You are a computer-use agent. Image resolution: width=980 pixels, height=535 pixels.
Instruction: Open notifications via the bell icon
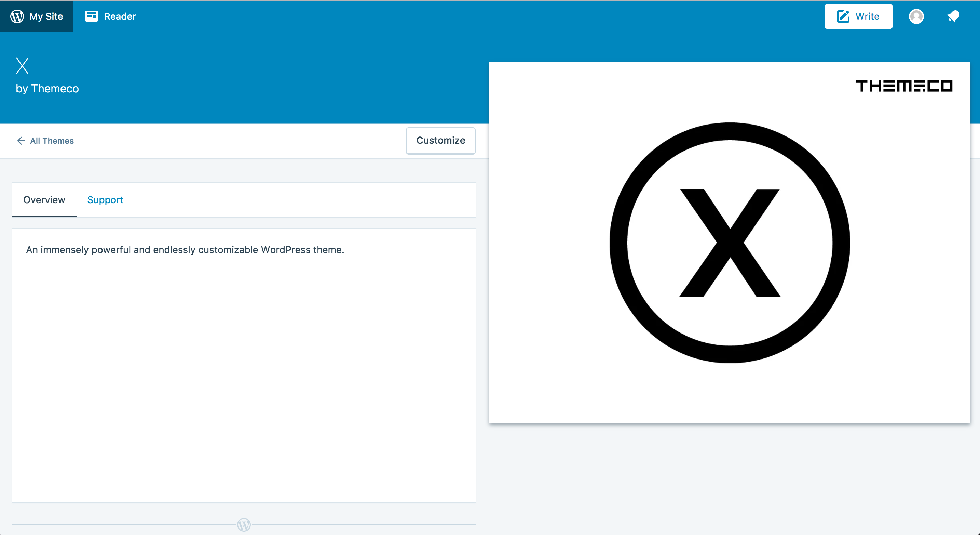pyautogui.click(x=953, y=16)
